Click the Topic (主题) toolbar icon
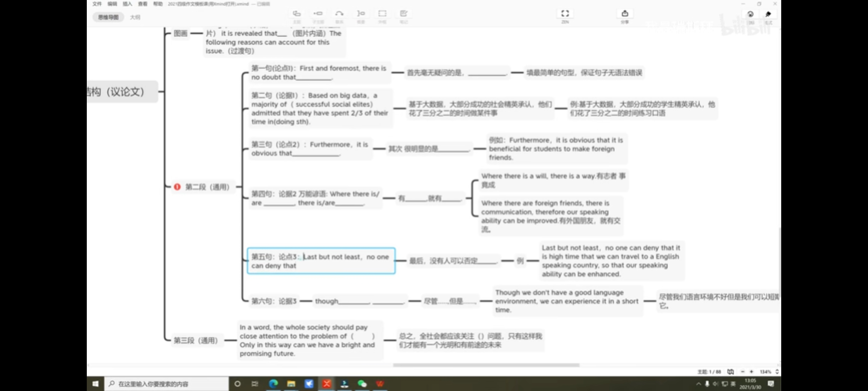868x391 pixels. (x=297, y=14)
